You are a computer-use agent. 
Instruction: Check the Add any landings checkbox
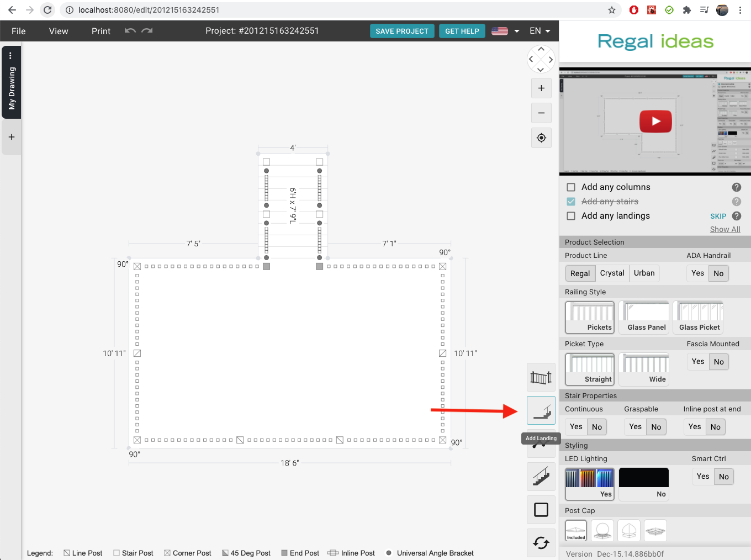click(570, 216)
